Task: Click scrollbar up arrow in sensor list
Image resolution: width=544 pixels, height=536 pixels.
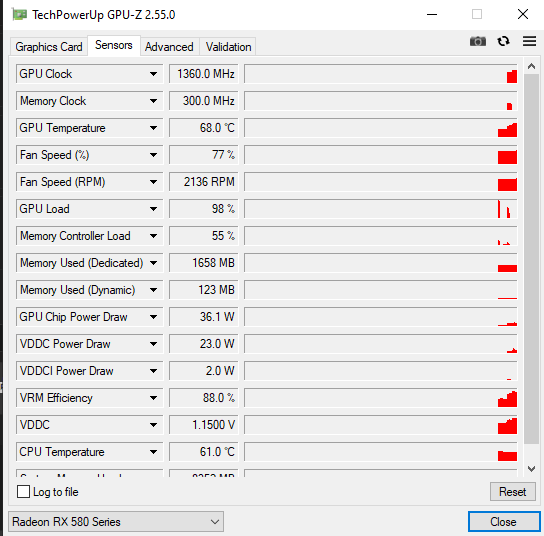Action: click(x=531, y=66)
